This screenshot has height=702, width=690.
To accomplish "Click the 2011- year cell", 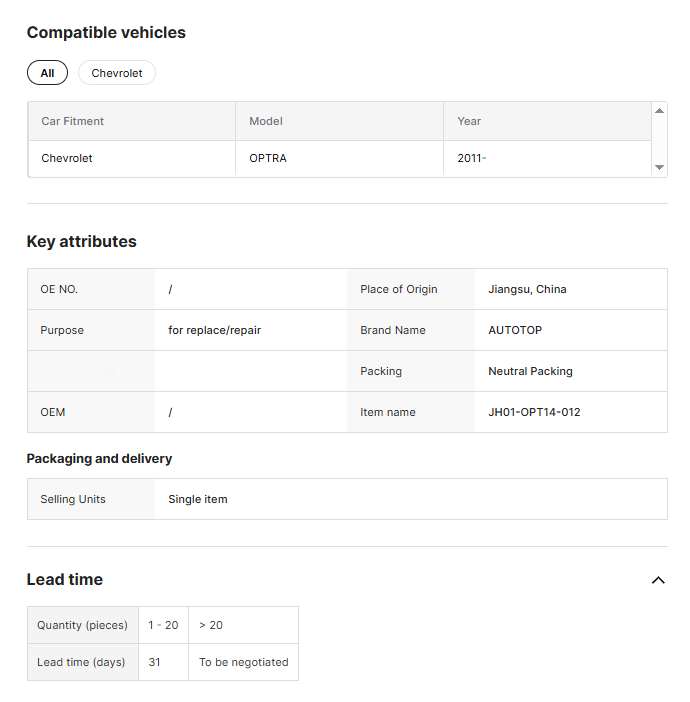I will coord(471,158).
